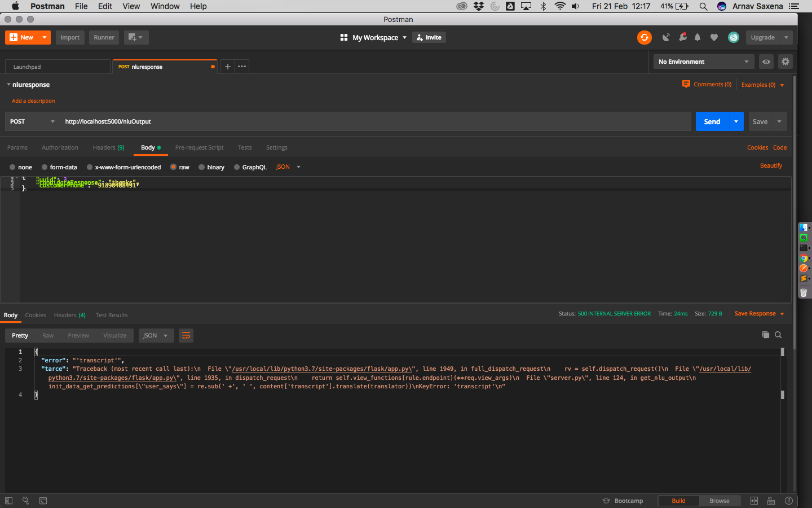Click the orange sync icon

(645, 37)
